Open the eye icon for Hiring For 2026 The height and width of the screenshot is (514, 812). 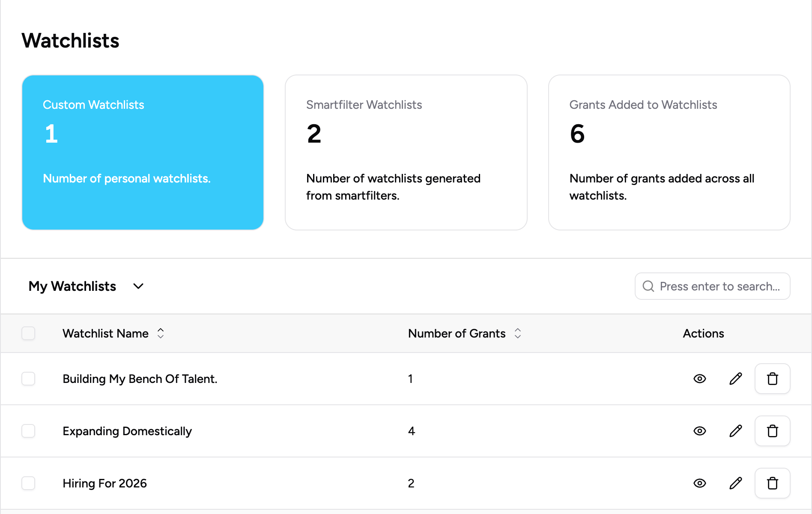tap(699, 483)
